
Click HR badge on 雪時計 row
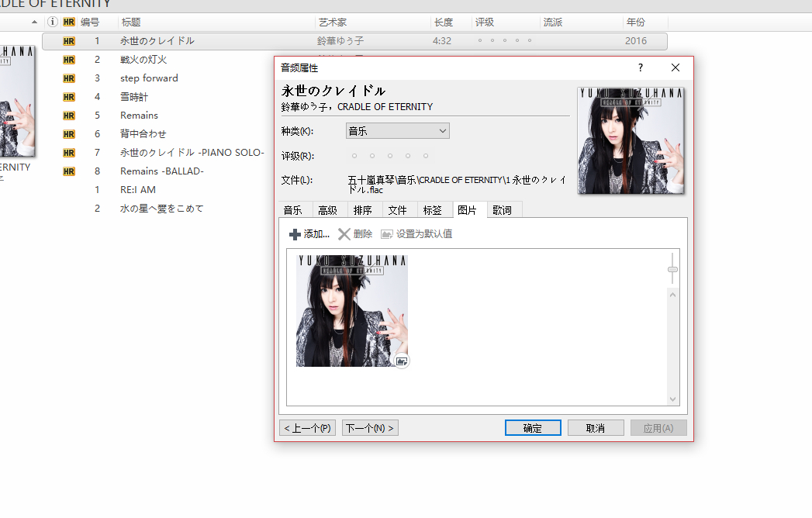click(69, 97)
